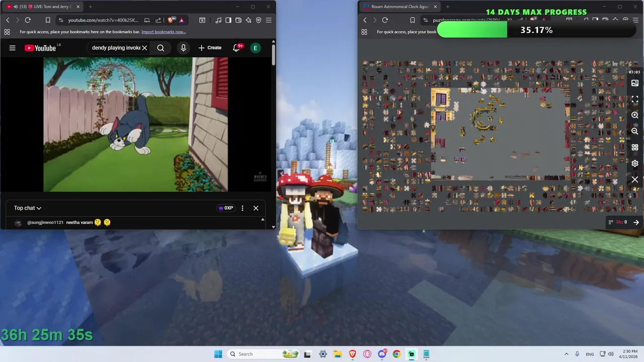Bookmark the puzzle page
The image size is (644, 362).
coord(412,20)
